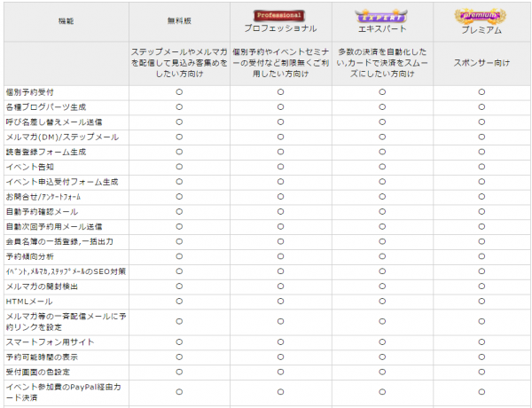Select the SEO対策 row label
This screenshot has height=408, width=532.
click(x=66, y=271)
